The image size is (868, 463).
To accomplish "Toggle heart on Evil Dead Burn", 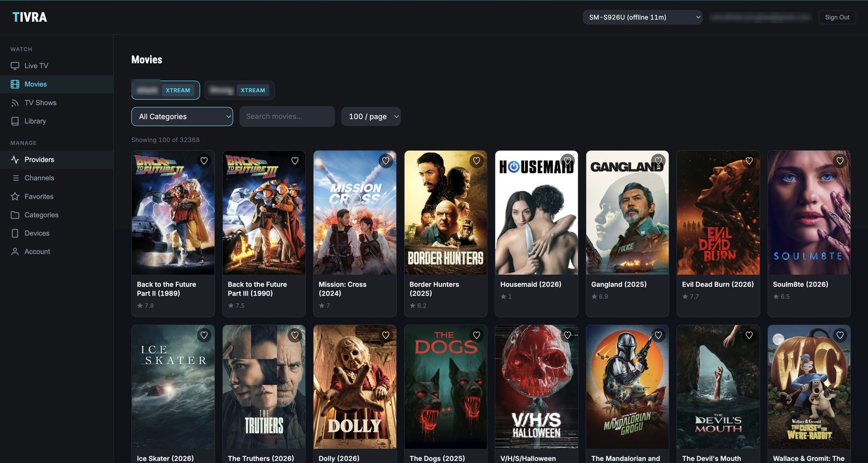I will point(749,161).
